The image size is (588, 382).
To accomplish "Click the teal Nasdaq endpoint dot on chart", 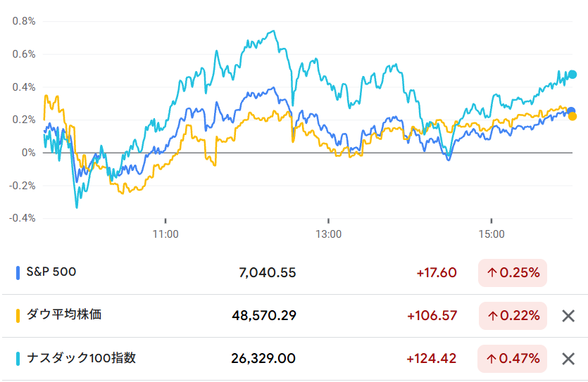I will pos(573,75).
